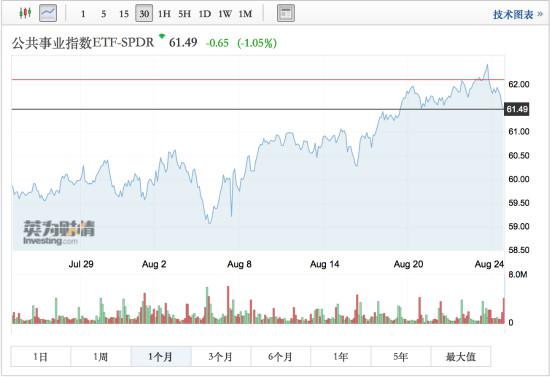Viewport: 550px width, 377px height.
Task: Click the green down-arrow indicator beside the ETF name
Action: (x=162, y=36)
